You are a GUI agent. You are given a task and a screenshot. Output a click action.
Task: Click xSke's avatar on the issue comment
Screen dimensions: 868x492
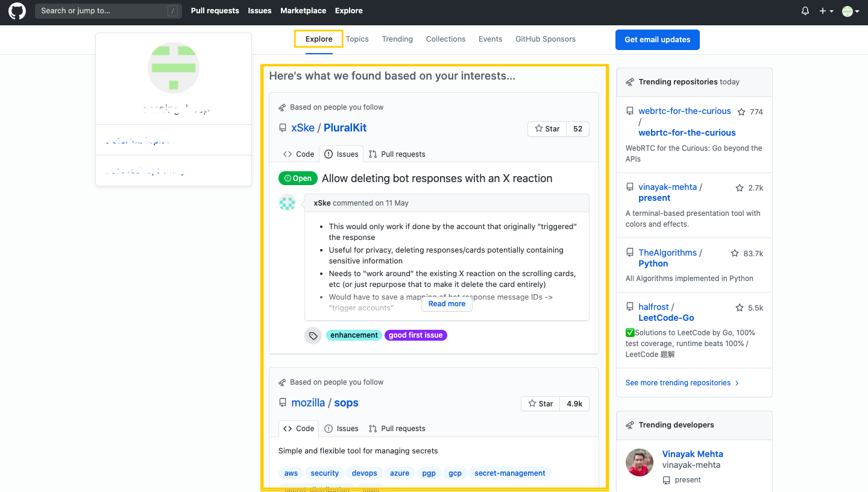[x=288, y=203]
